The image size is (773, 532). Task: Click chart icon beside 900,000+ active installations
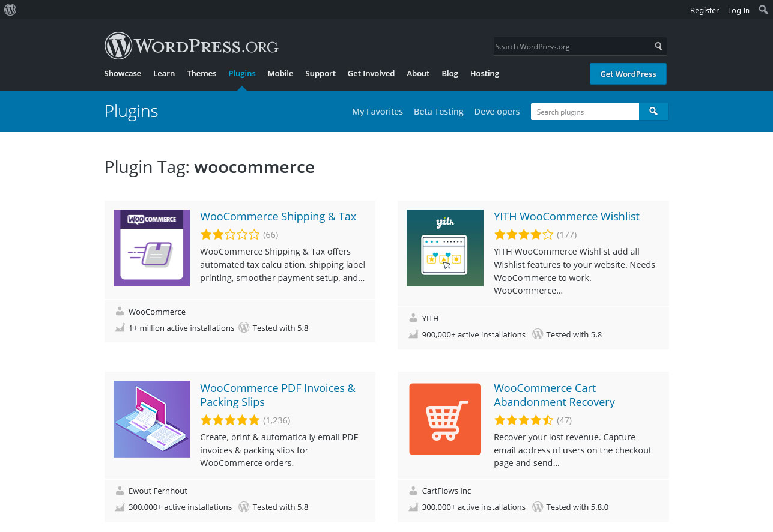413,334
